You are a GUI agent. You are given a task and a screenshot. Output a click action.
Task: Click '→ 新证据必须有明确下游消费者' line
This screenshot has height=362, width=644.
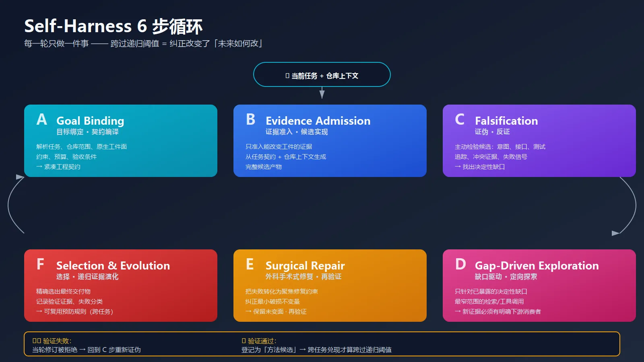[498, 312]
